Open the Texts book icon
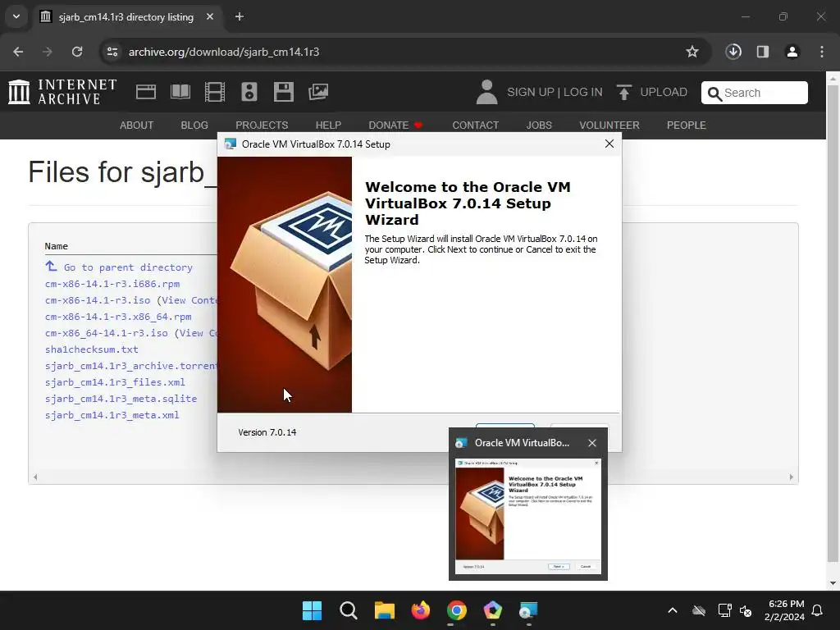Screen dimensions: 840x630 pyautogui.click(x=180, y=92)
